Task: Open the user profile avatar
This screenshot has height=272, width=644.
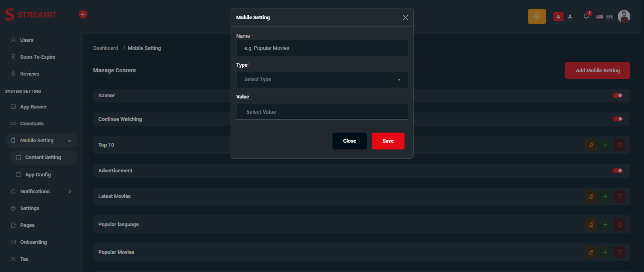Action: [x=623, y=16]
